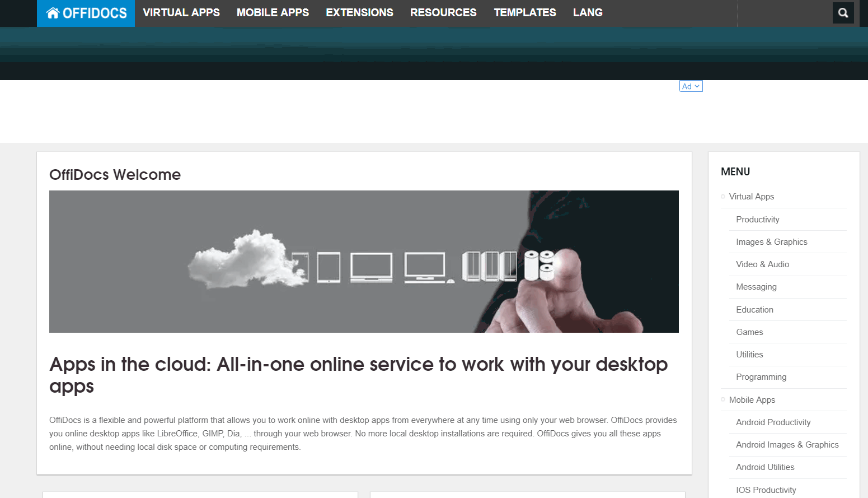Open the Mobile Apps top menu
Screen dimensions: 868x498
tap(273, 12)
